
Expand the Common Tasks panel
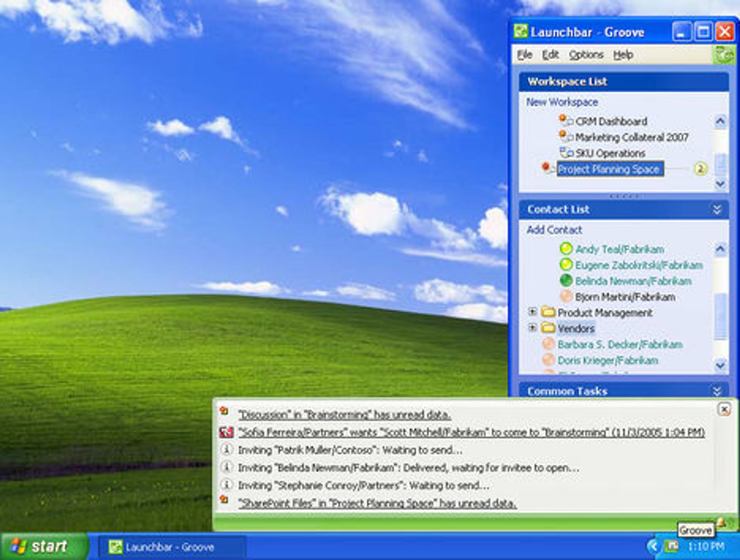(x=717, y=391)
